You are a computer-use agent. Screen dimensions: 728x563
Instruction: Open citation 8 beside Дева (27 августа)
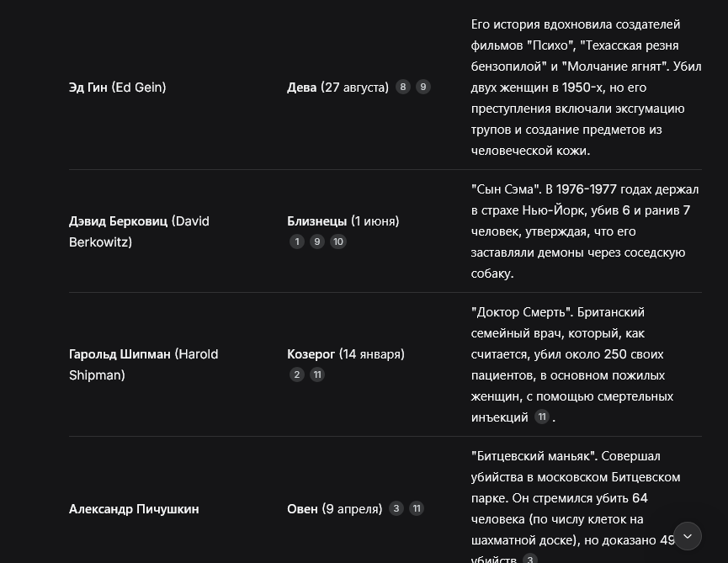pyautogui.click(x=402, y=87)
